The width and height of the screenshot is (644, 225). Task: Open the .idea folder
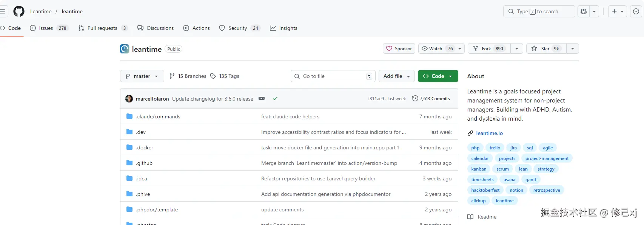(x=142, y=178)
